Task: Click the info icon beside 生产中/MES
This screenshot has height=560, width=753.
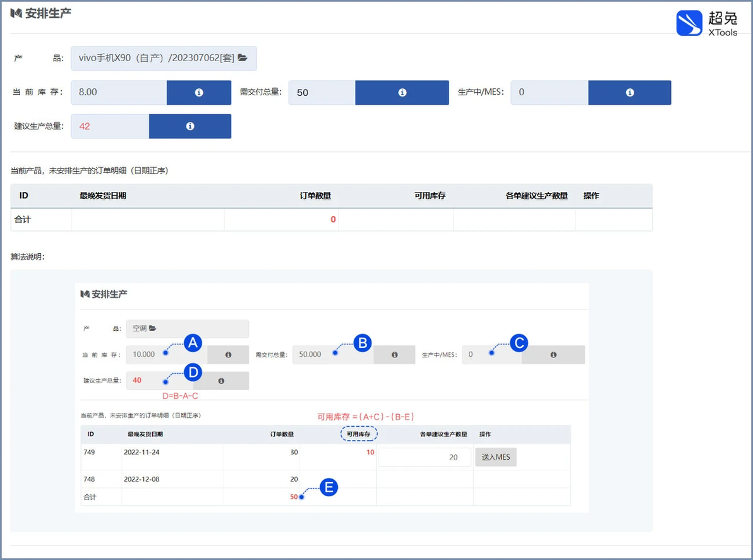Action: tap(630, 93)
